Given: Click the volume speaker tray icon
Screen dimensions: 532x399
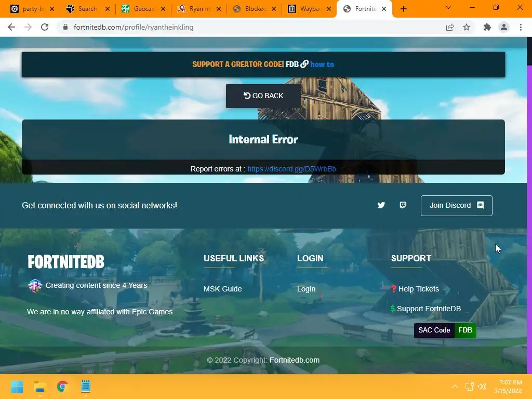Looking at the screenshot, I should [x=482, y=387].
